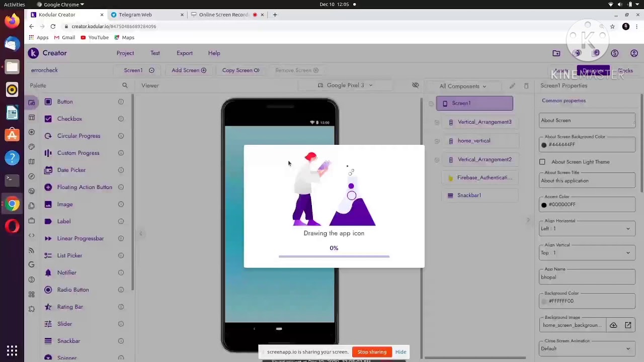Show info for Checkbox component
The height and width of the screenshot is (362, 644).
pos(121,119)
